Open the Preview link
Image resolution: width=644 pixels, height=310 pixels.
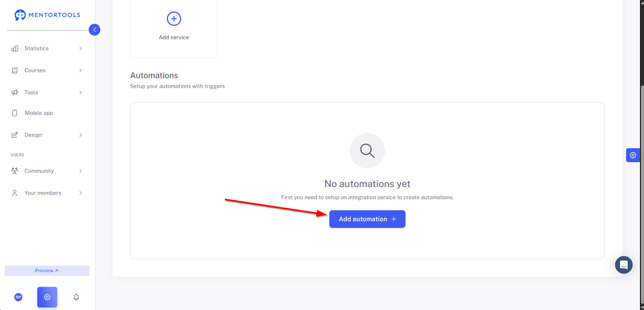pyautogui.click(x=47, y=270)
